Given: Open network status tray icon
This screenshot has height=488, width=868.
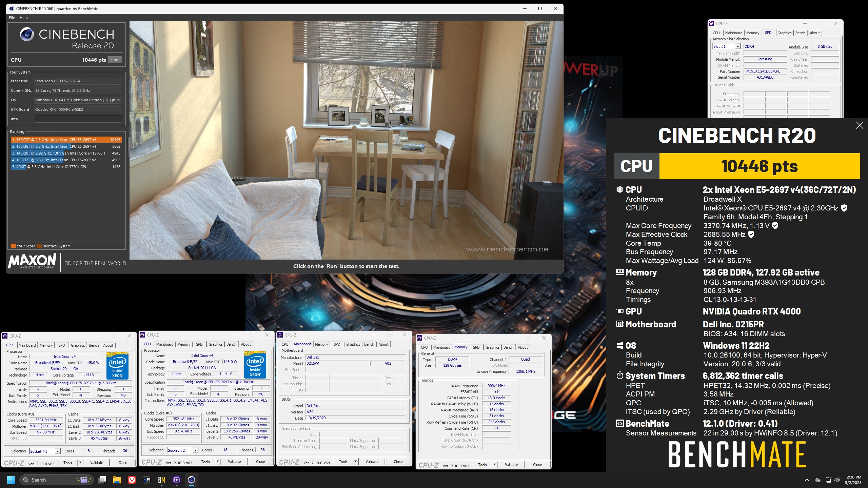Looking at the screenshot, I should [x=828, y=480].
